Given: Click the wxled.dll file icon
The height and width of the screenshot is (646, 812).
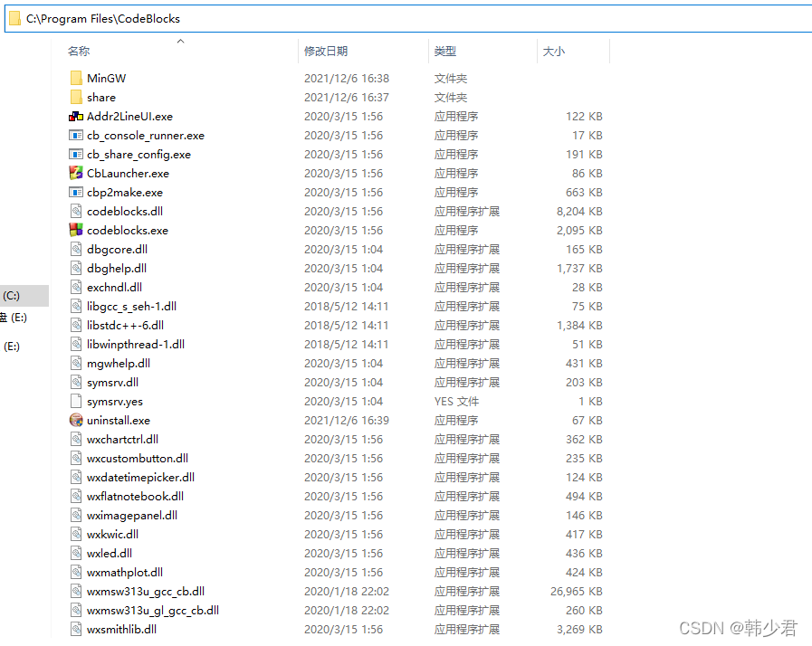Looking at the screenshot, I should (x=76, y=554).
